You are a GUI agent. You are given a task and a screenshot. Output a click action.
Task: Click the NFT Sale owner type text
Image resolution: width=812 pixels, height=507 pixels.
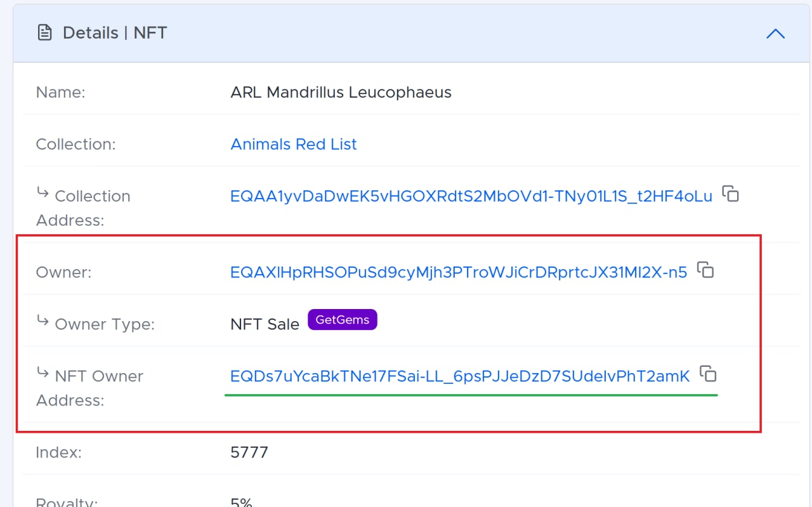click(x=265, y=324)
